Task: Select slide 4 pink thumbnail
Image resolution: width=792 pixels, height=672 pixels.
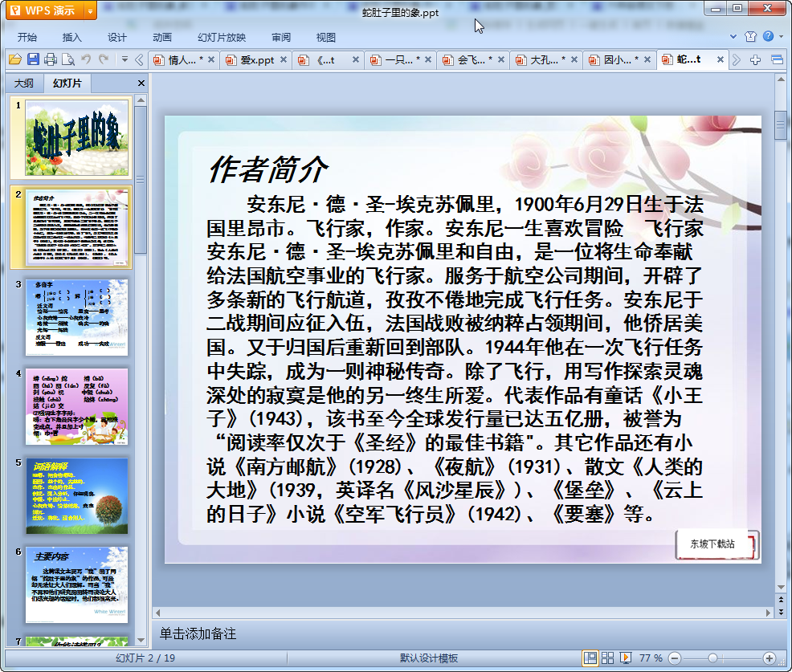Action: tap(76, 407)
